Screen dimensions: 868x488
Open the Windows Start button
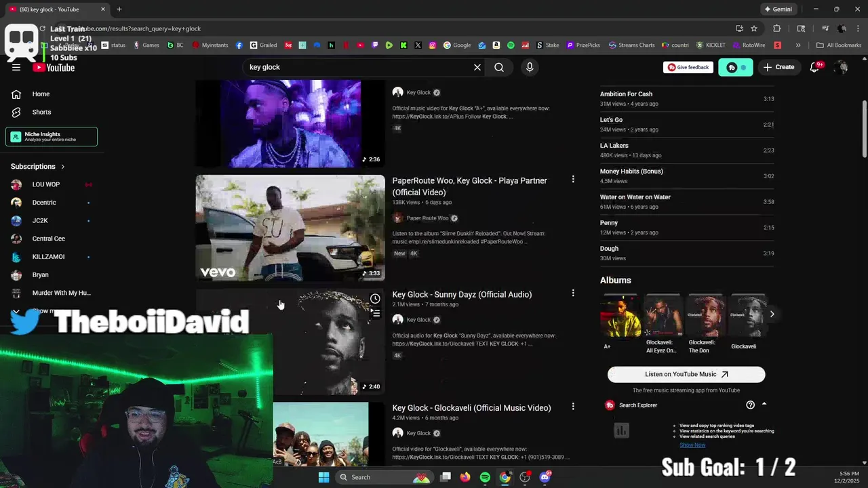[324, 477]
